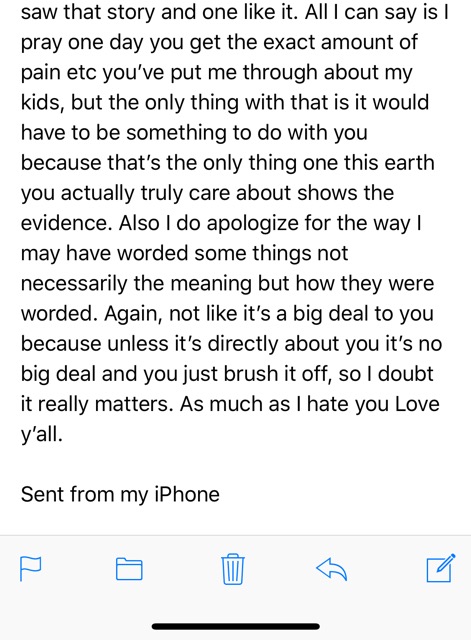Compose a new email message
The height and width of the screenshot is (640, 471).
click(441, 568)
